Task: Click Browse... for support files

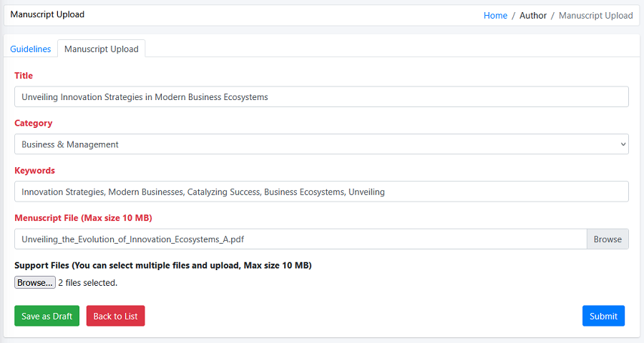Action: pos(35,282)
